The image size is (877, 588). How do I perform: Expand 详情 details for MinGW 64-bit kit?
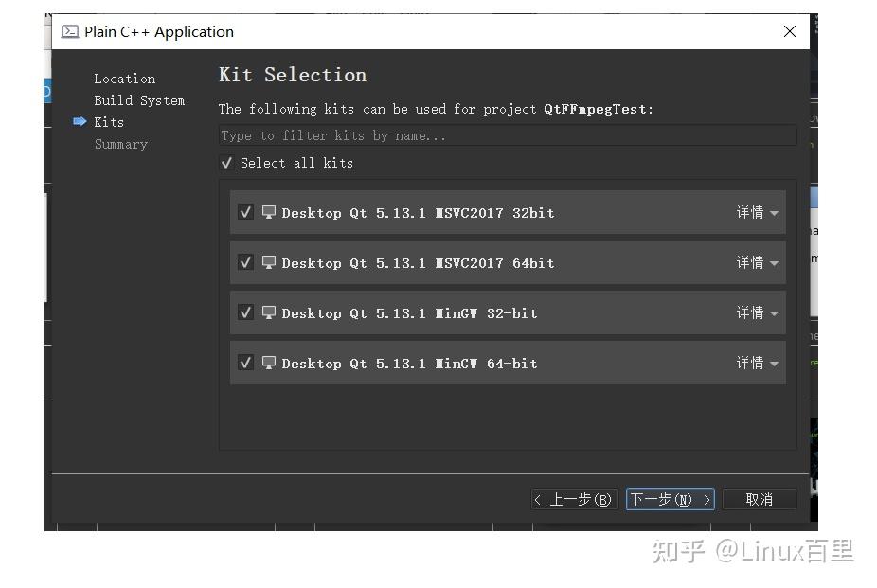(757, 364)
